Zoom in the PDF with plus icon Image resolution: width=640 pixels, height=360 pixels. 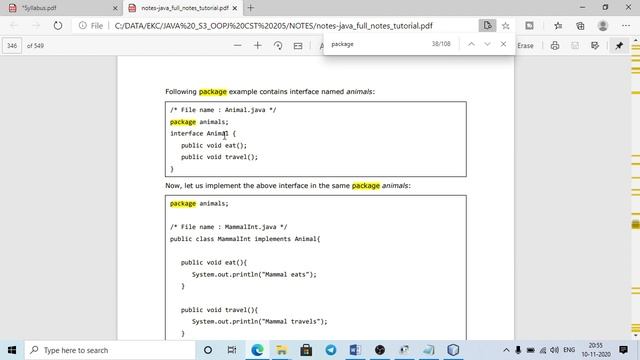click(258, 45)
